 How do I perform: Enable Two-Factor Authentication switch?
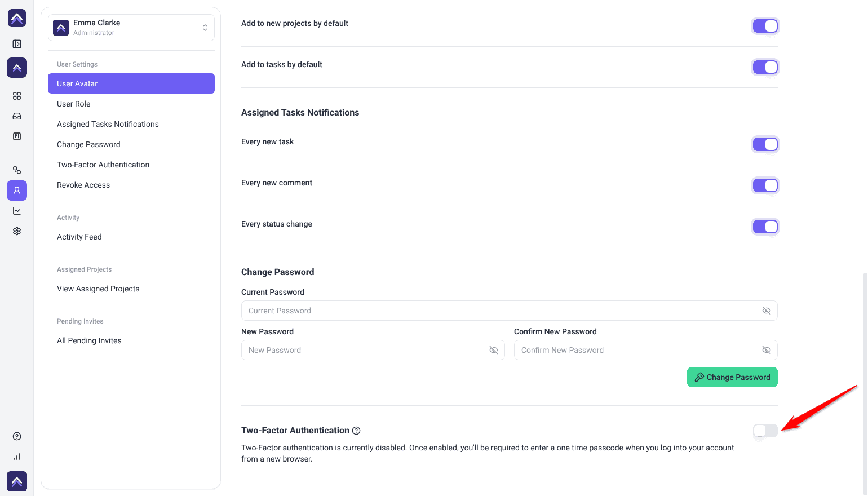(x=765, y=431)
